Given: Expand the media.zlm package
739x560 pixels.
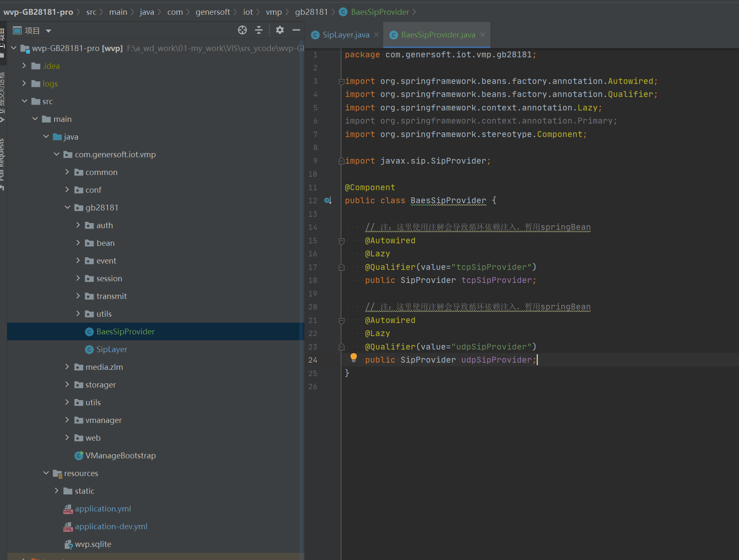Looking at the screenshot, I should 67,367.
